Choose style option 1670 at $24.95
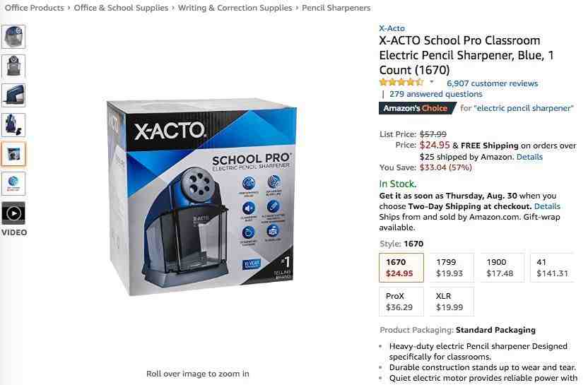The width and height of the screenshot is (588, 385). coord(401,268)
